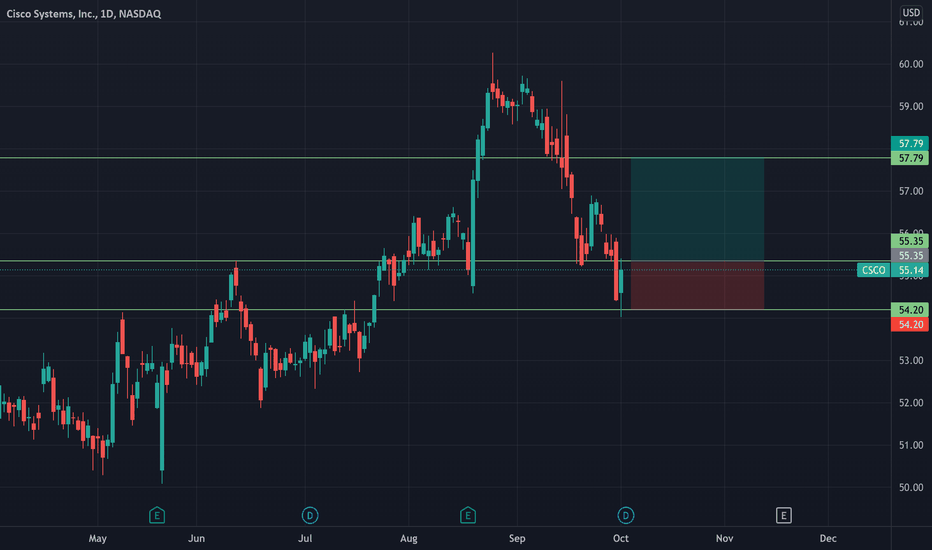Click the 60.00 price axis label
Screen dimensions: 932x550
911,64
